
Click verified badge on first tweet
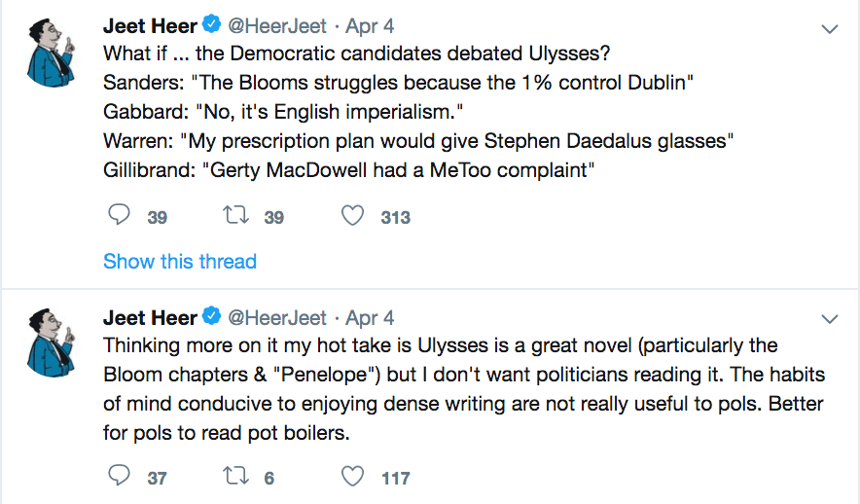coord(212,26)
